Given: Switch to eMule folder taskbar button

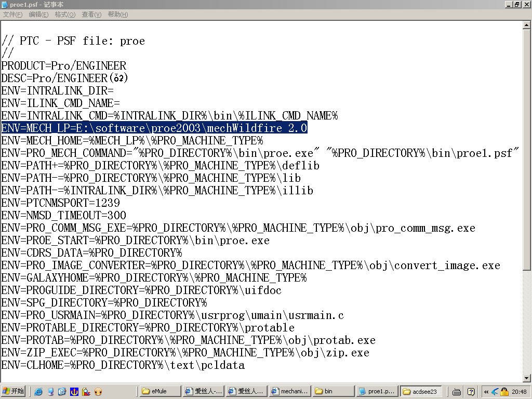Looking at the screenshot, I should click(x=160, y=391).
